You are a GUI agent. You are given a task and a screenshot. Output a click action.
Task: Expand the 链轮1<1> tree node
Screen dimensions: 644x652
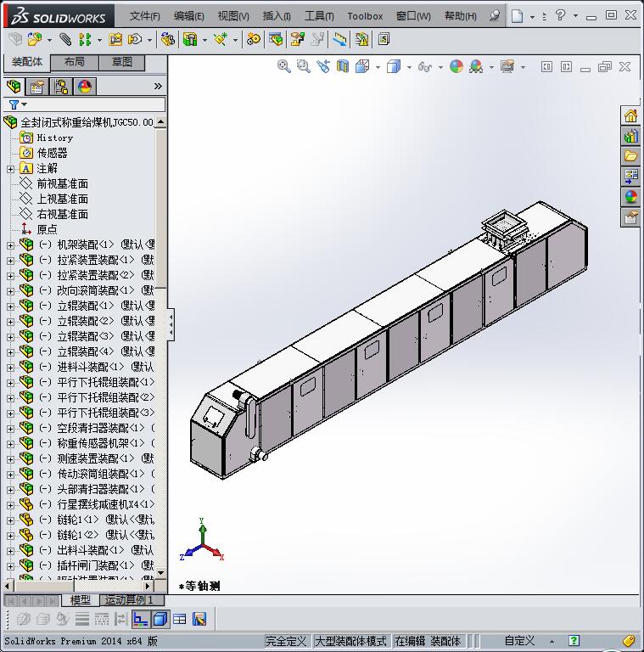point(10,520)
